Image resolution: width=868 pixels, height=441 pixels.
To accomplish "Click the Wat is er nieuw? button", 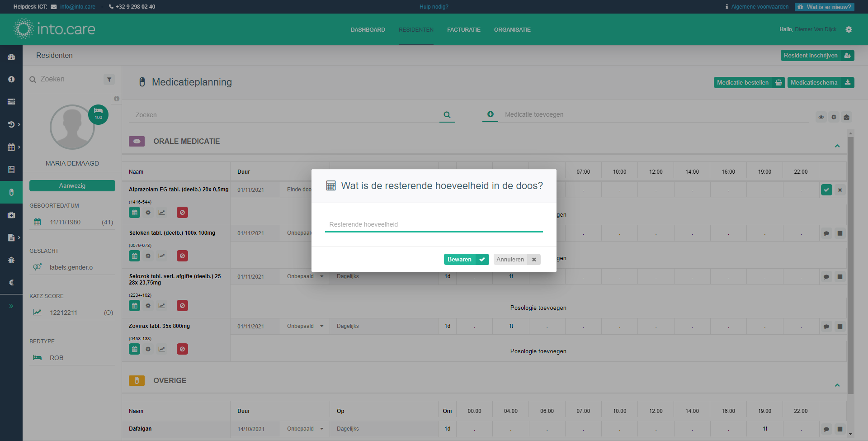I will click(x=825, y=7).
